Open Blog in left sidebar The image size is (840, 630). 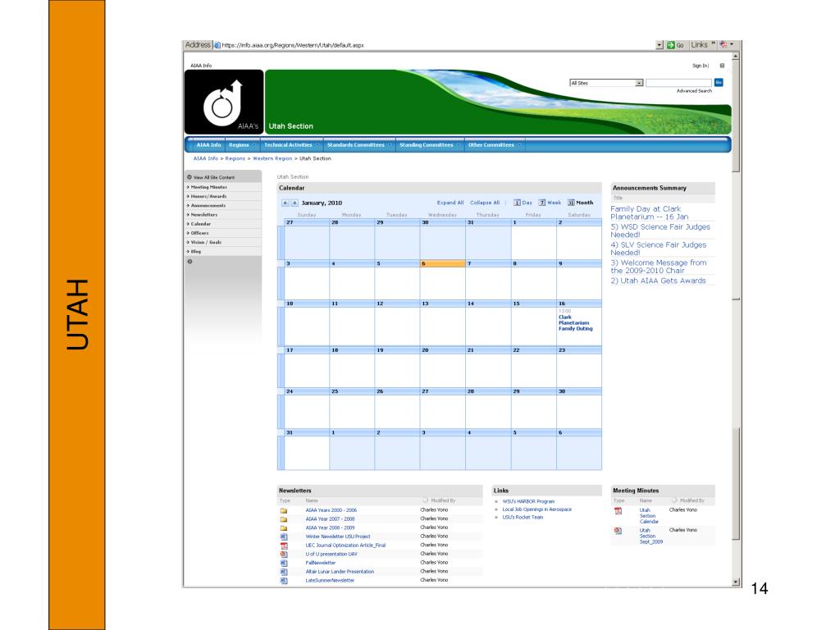click(195, 251)
